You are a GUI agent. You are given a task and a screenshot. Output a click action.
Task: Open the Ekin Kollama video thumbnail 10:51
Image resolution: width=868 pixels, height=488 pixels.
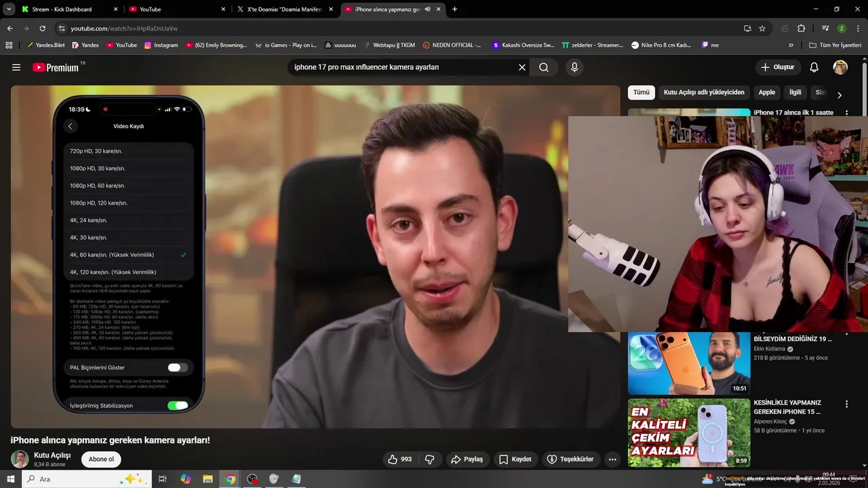(x=689, y=363)
